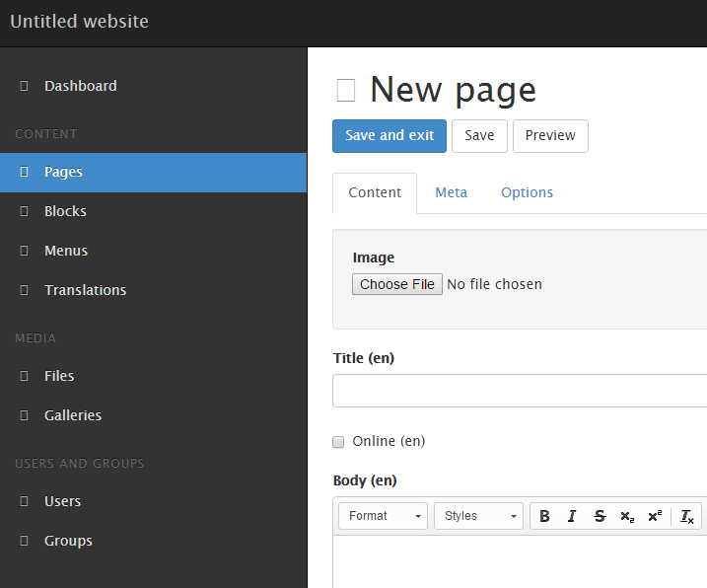Open Galleries in the sidebar
707x588 pixels.
click(73, 415)
